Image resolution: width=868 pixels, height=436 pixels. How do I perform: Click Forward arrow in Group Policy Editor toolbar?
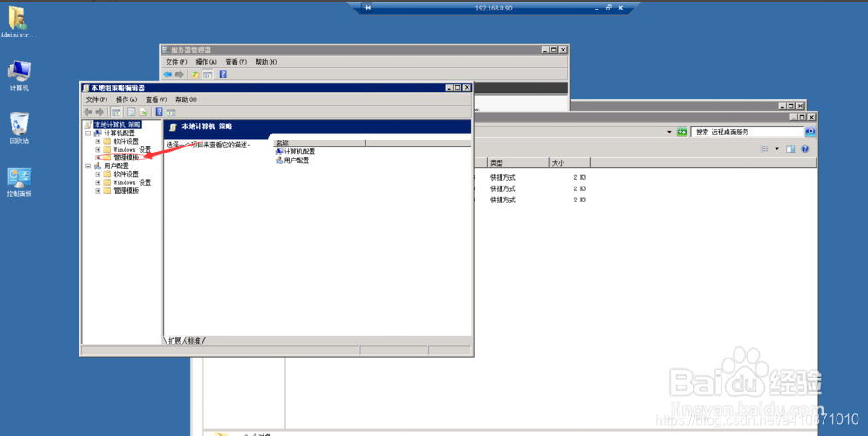pyautogui.click(x=99, y=112)
